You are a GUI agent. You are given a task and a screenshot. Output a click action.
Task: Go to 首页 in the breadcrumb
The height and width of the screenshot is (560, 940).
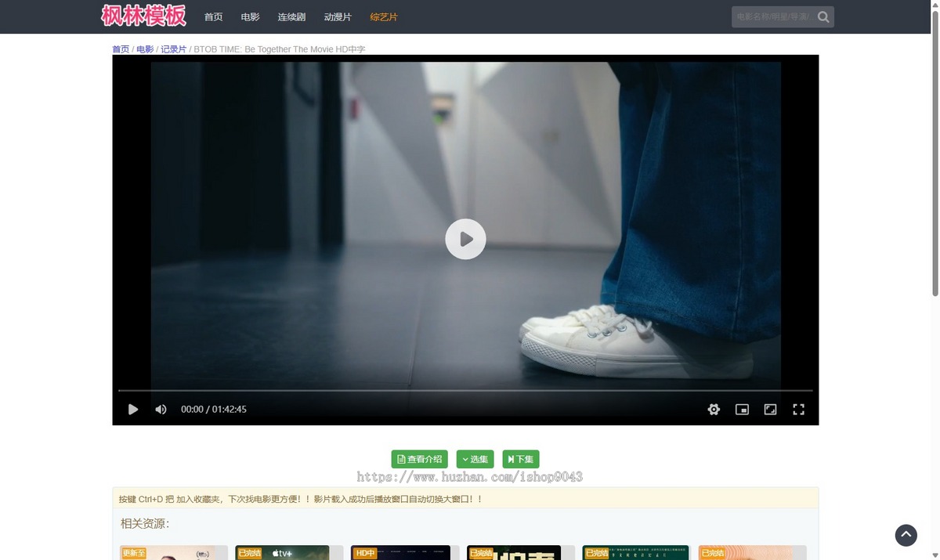point(121,49)
